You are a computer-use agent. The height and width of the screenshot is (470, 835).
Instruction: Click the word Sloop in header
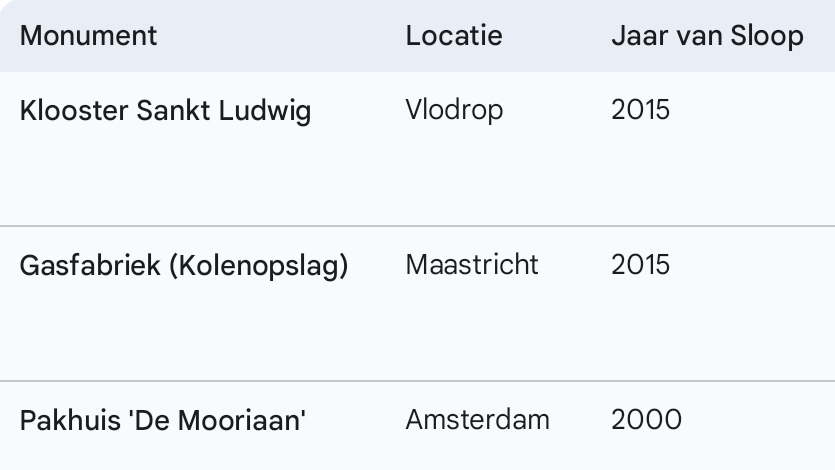tap(768, 36)
